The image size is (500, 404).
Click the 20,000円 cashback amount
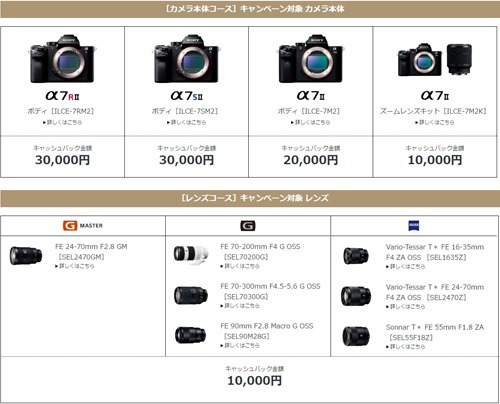[x=311, y=160]
